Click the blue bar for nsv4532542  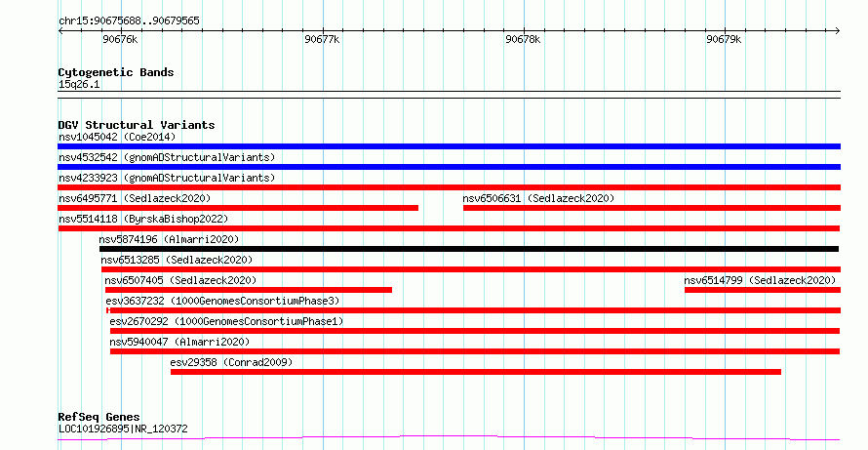point(449,167)
